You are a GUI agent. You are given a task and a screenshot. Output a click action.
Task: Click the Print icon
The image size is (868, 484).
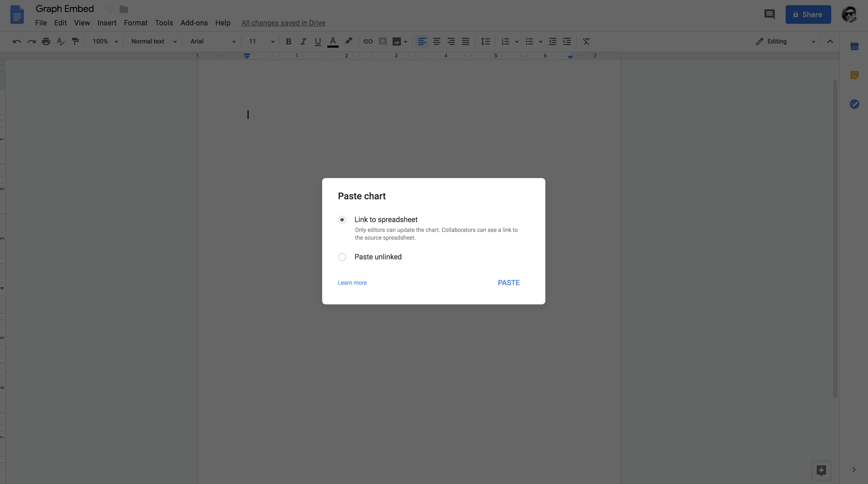click(46, 41)
